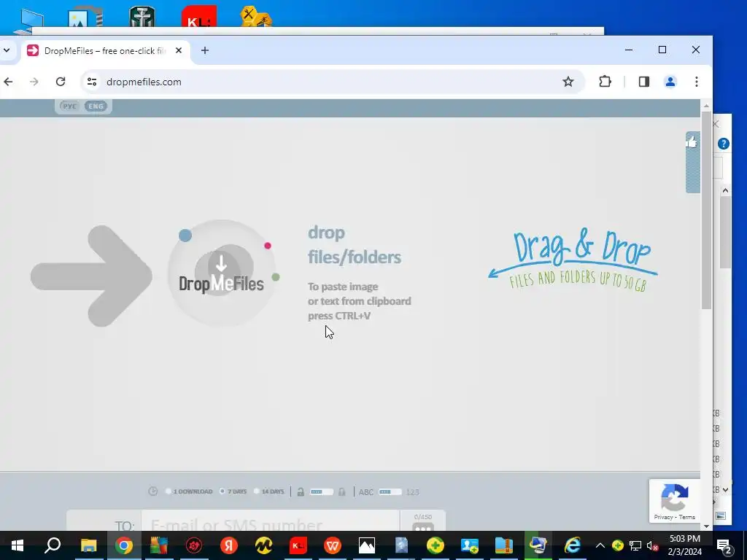This screenshot has width=747, height=560.
Task: Open the yellow Yandex Market taskbar icon
Action: coord(263,545)
